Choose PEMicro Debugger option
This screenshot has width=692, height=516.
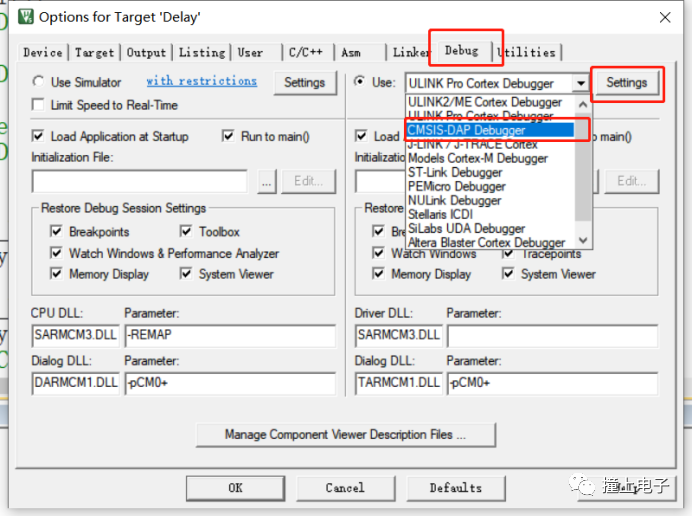(490, 186)
